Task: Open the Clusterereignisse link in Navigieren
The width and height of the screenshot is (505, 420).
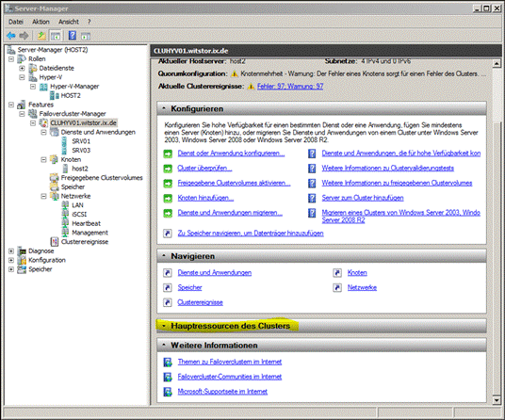Action: pos(200,302)
